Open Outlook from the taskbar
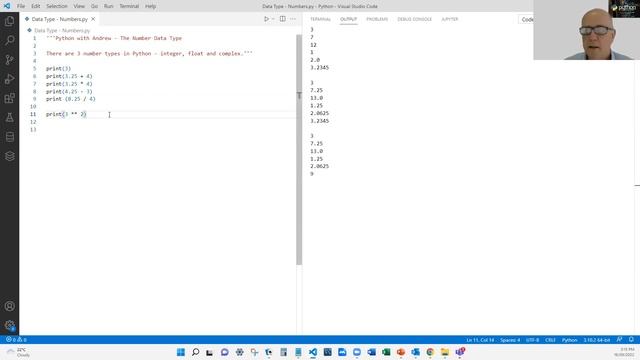640x360 pixels. pos(416,352)
